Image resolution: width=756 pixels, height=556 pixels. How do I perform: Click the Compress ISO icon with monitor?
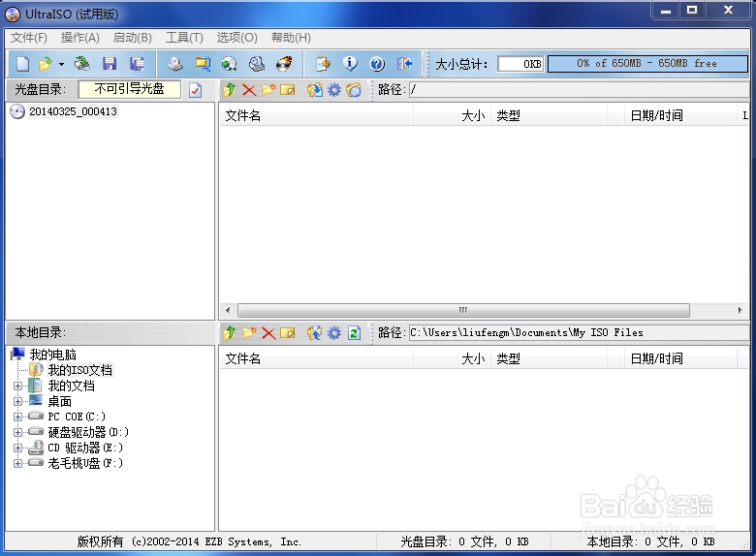(203, 64)
